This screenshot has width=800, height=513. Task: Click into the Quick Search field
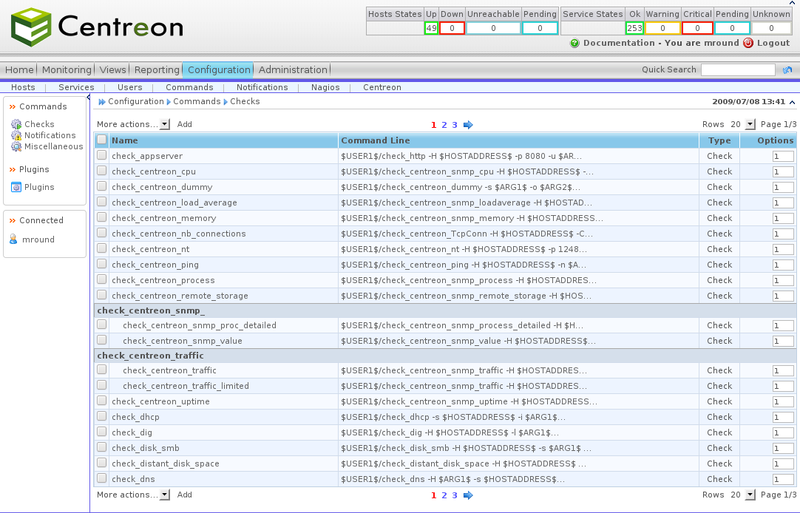[x=737, y=70]
